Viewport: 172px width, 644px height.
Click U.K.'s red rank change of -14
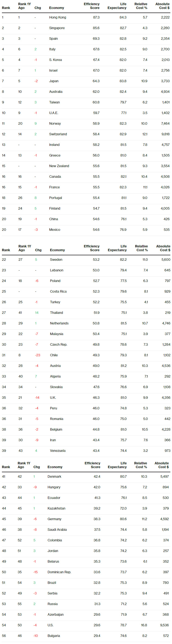click(37, 398)
